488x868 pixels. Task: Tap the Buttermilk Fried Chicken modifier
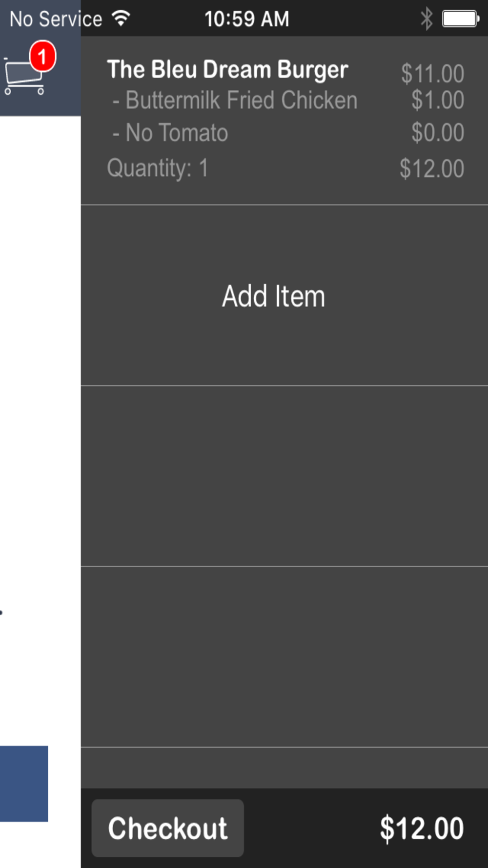[235, 100]
